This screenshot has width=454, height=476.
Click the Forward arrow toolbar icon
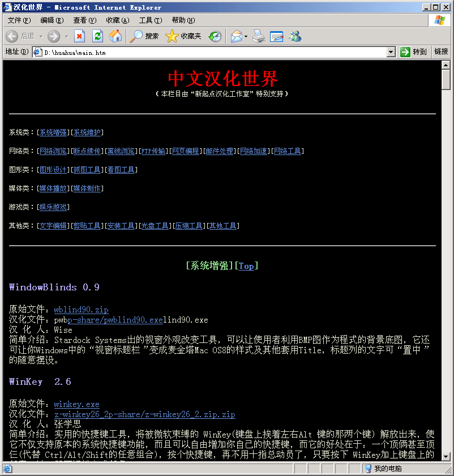coord(54,36)
